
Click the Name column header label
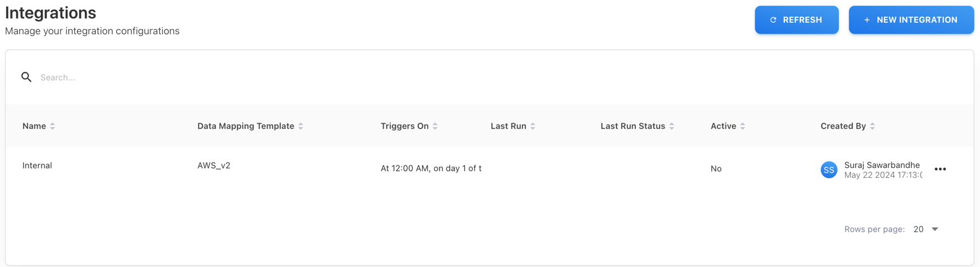pos(34,126)
